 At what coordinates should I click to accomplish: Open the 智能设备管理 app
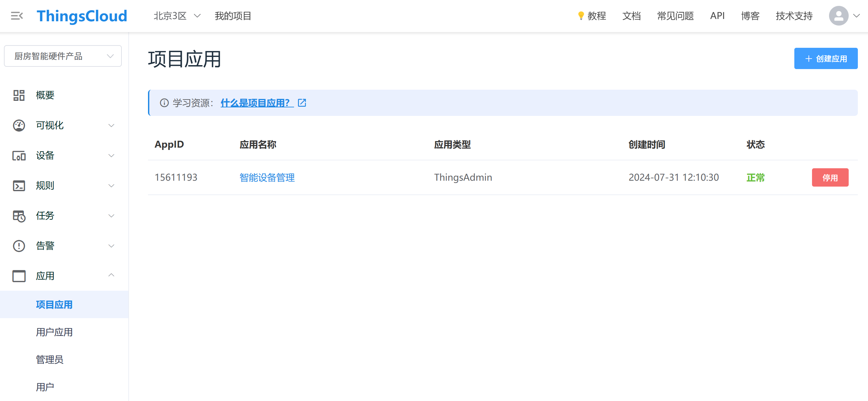pos(267,177)
